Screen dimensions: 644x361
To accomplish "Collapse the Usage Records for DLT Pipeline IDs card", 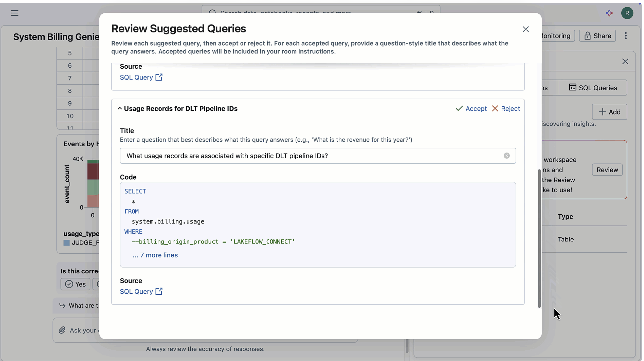I will (x=120, y=109).
